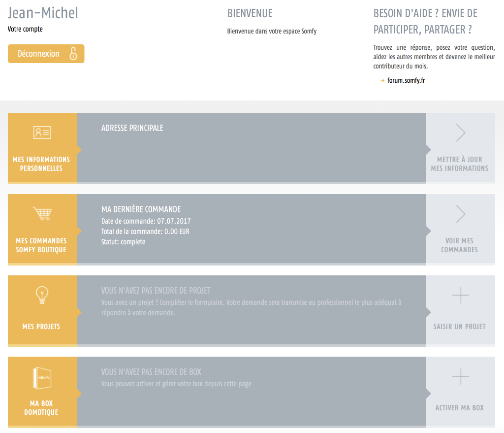The width and height of the screenshot is (504, 433).
Task: Click the Déconnexion button
Action: tap(46, 54)
